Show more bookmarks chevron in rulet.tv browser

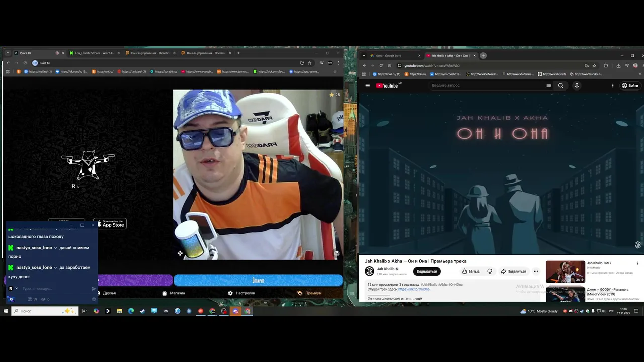[335, 72]
